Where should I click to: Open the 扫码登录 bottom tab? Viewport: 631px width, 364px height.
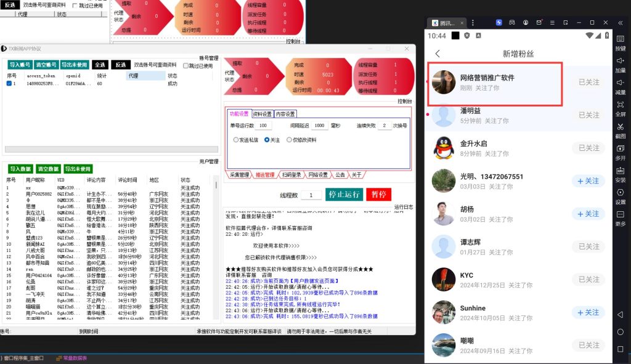point(292,175)
